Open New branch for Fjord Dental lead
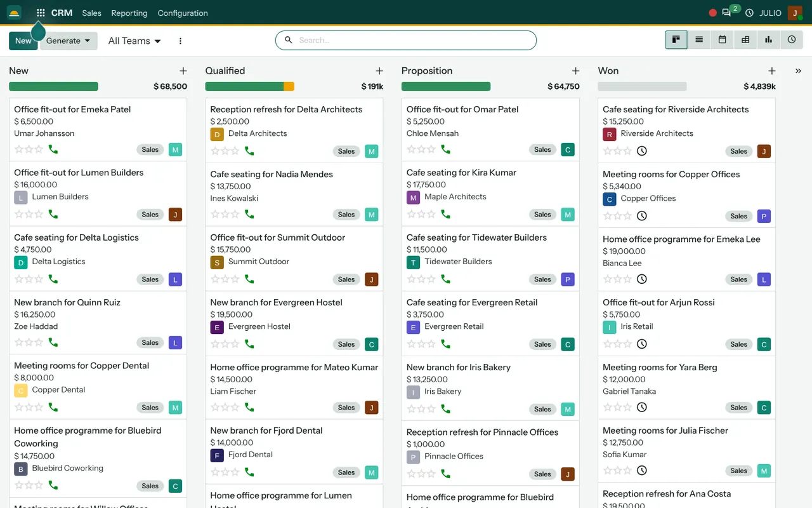 [266, 431]
